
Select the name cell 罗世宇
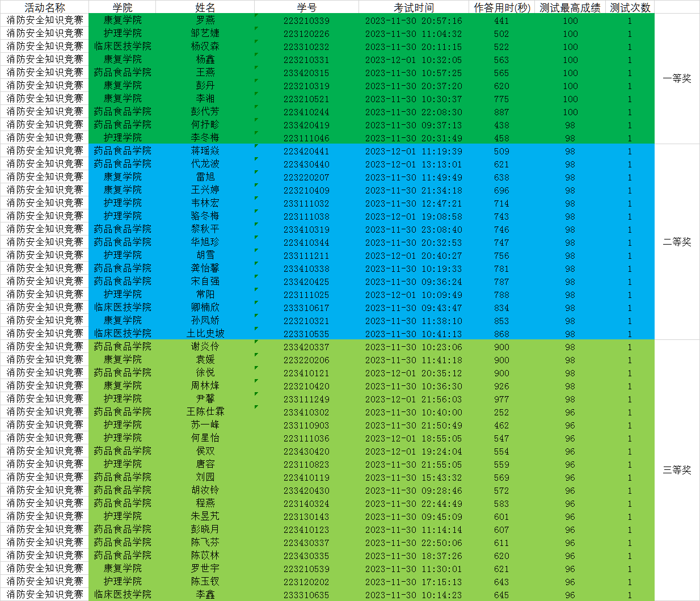(205, 569)
